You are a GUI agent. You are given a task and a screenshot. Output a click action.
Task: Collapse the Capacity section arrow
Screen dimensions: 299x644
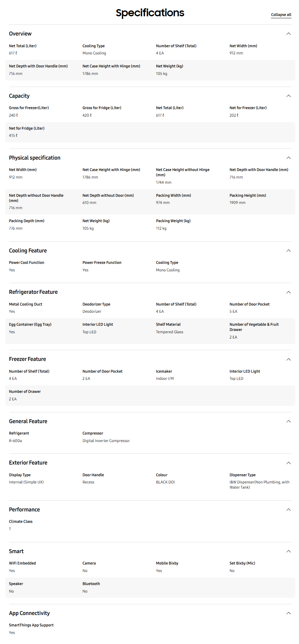click(x=288, y=96)
